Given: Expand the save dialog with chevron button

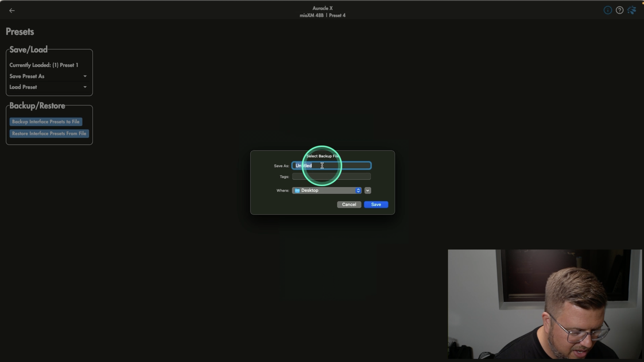Looking at the screenshot, I should [368, 191].
